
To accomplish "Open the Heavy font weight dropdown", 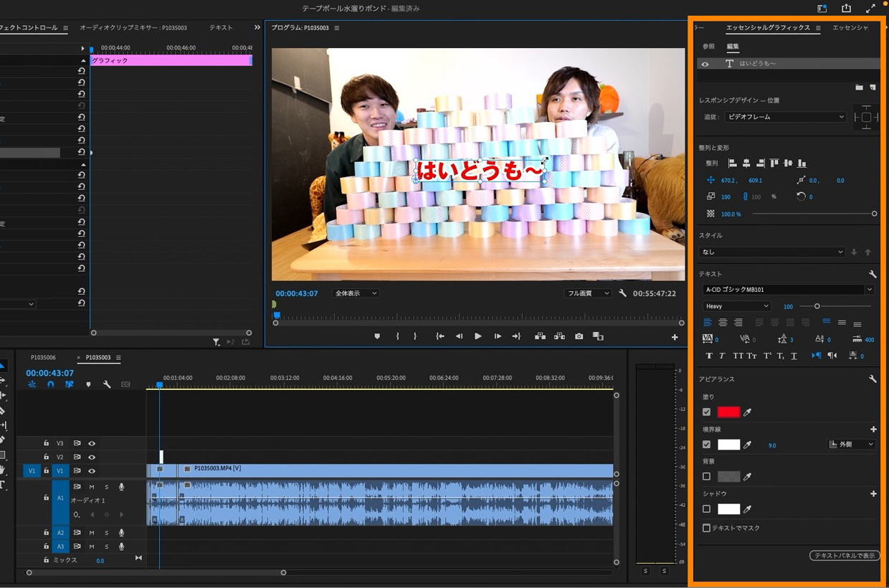I will click(736, 306).
